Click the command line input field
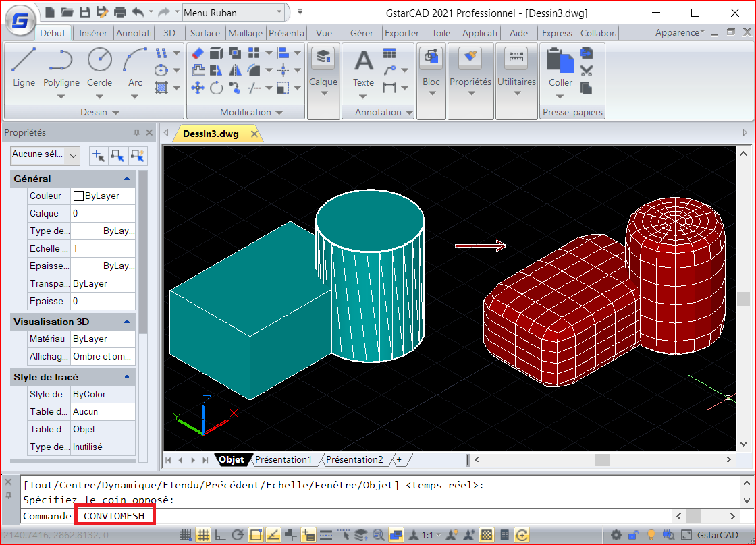The height and width of the screenshot is (545, 756). (x=374, y=516)
